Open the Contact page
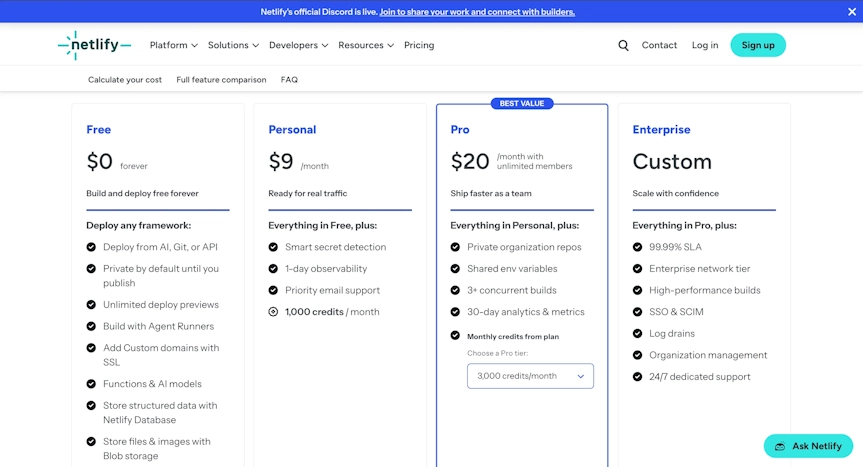Image resolution: width=863 pixels, height=467 pixels. (659, 45)
